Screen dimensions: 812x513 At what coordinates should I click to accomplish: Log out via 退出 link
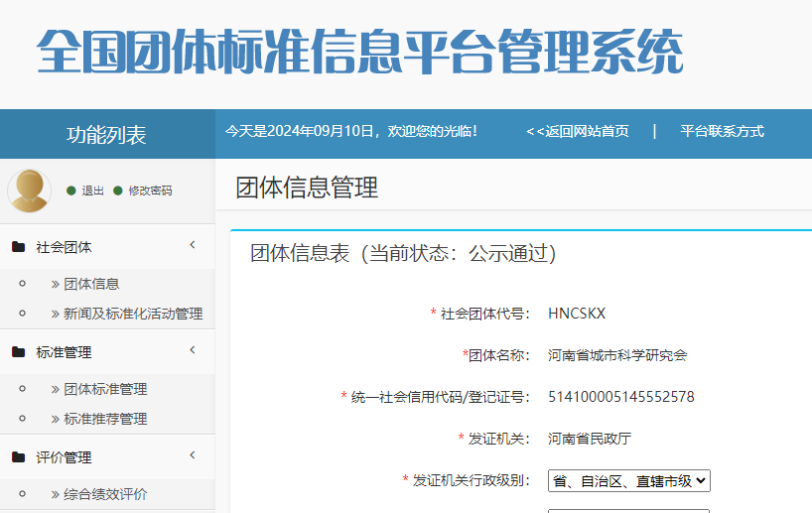(x=92, y=191)
